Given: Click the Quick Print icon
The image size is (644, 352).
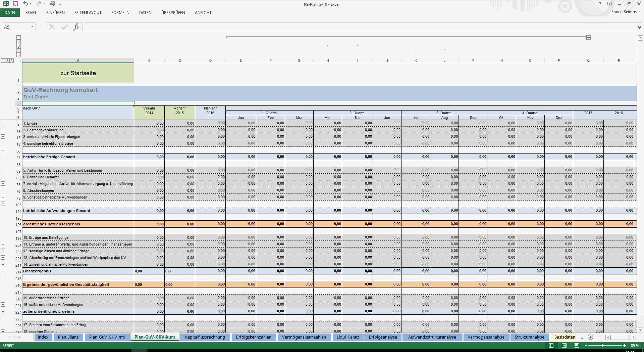Looking at the screenshot, I should [52, 4].
